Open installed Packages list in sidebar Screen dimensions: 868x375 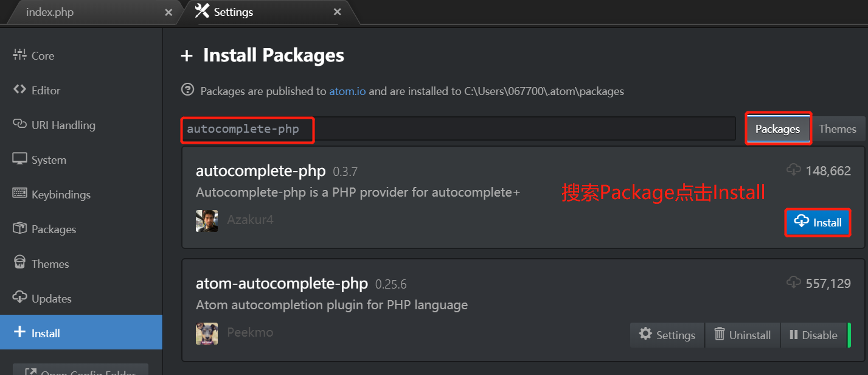pos(54,229)
